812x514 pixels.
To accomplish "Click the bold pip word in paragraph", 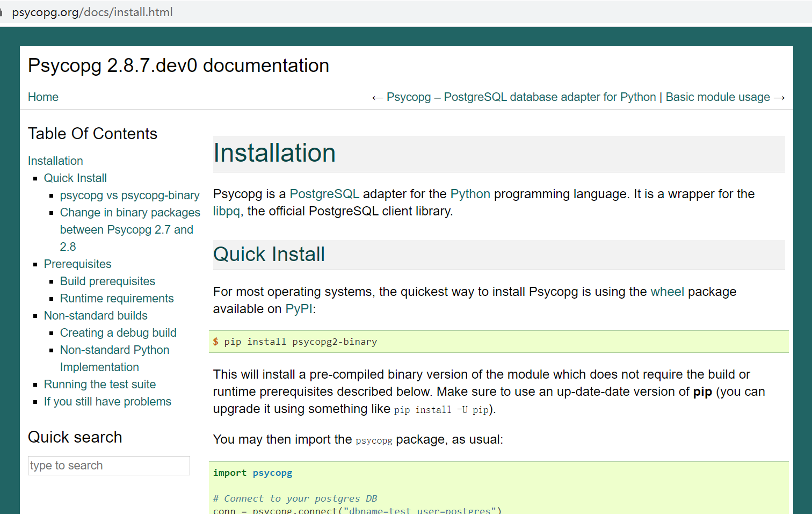I will pyautogui.click(x=702, y=392).
